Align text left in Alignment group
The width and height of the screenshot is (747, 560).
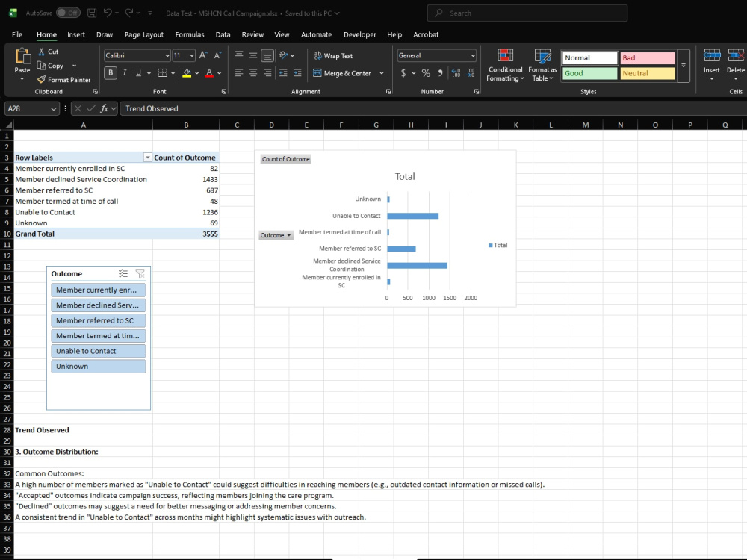point(239,73)
